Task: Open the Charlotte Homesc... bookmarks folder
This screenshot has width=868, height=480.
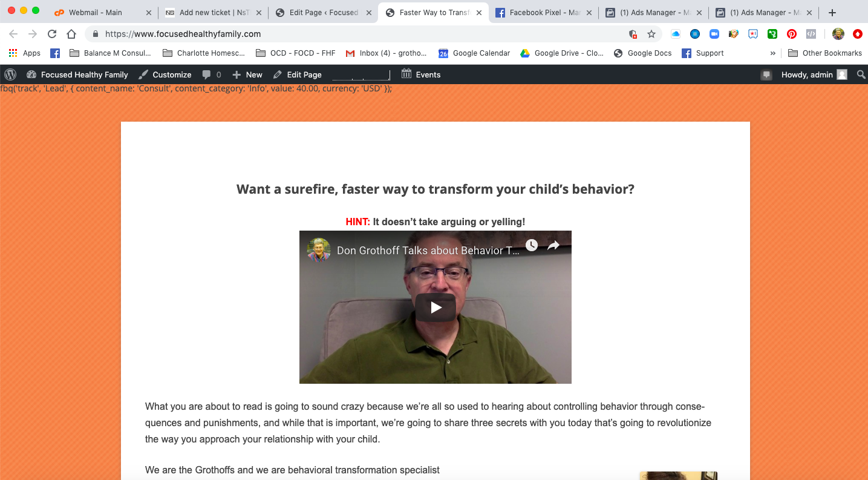Action: click(x=203, y=53)
